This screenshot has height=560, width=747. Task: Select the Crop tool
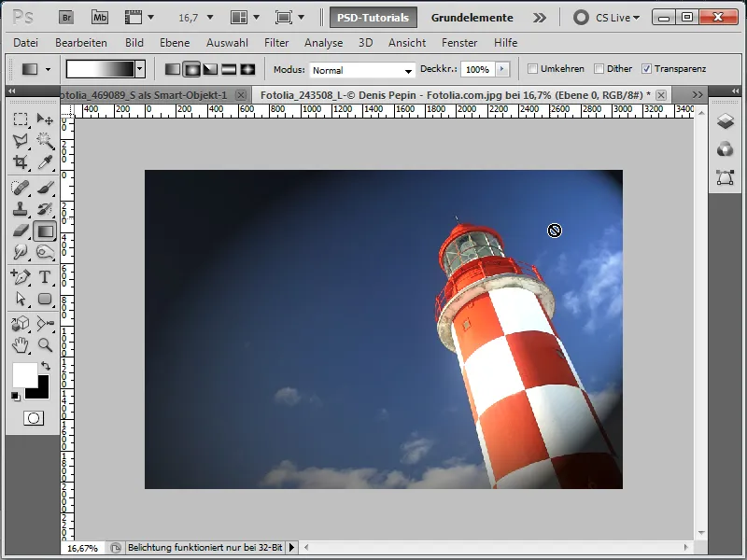[20, 162]
